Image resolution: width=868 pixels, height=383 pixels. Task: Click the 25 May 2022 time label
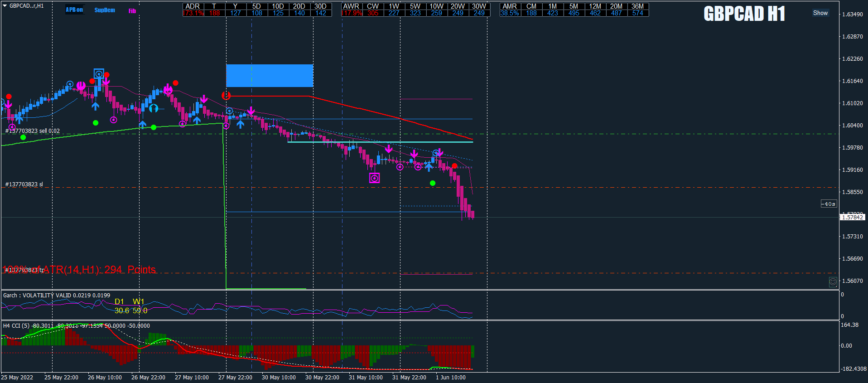pos(17,378)
